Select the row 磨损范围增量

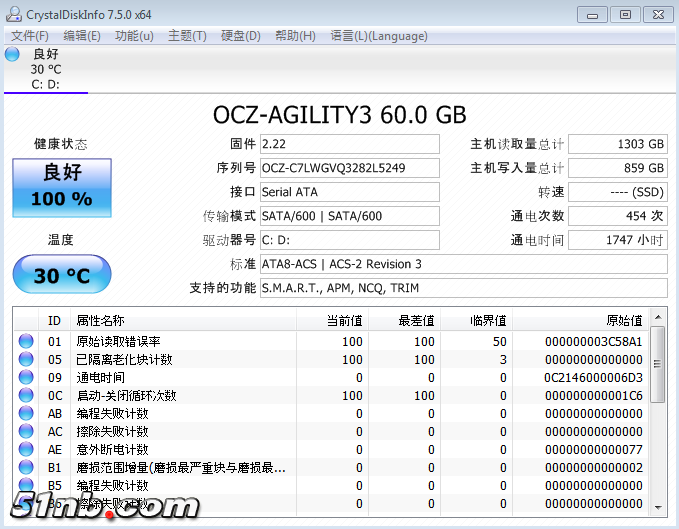click(331, 468)
